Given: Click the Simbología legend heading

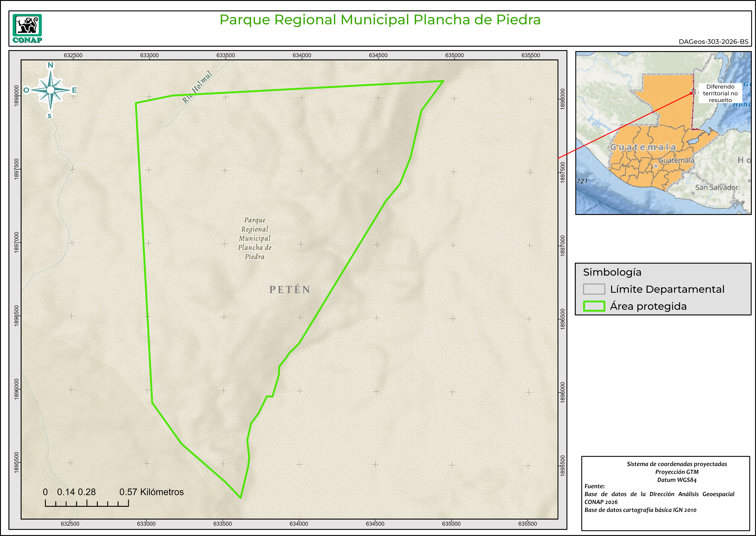Looking at the screenshot, I should coord(612,272).
